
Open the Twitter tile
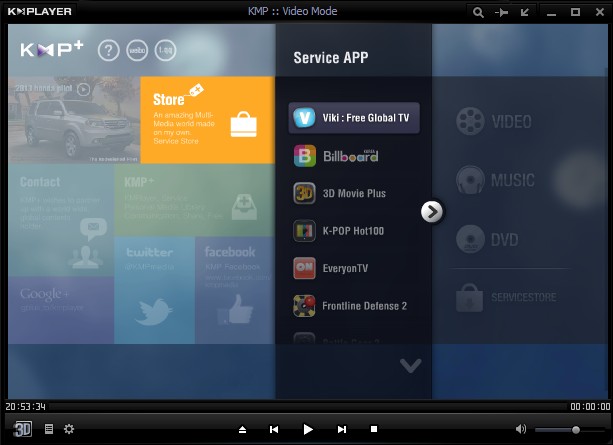[154, 290]
